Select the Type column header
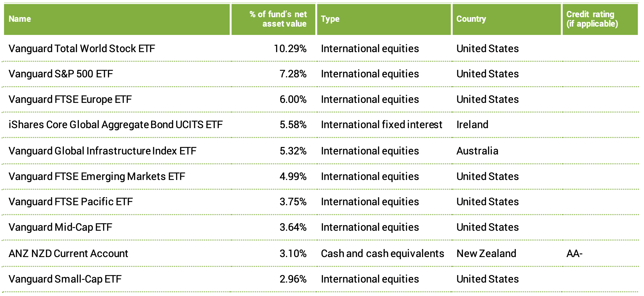644x296 pixels. coord(330,19)
